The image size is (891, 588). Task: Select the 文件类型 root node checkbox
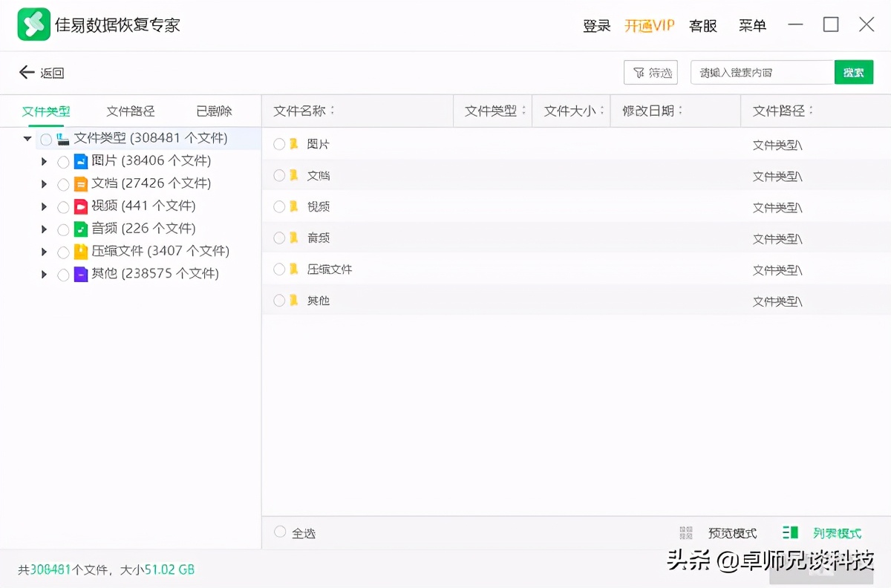pyautogui.click(x=45, y=137)
